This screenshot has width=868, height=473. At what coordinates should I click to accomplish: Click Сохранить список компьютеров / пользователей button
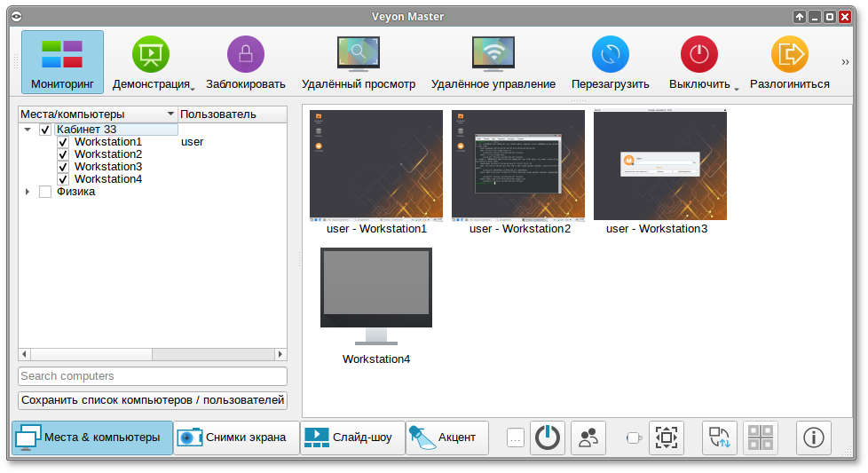coord(153,400)
